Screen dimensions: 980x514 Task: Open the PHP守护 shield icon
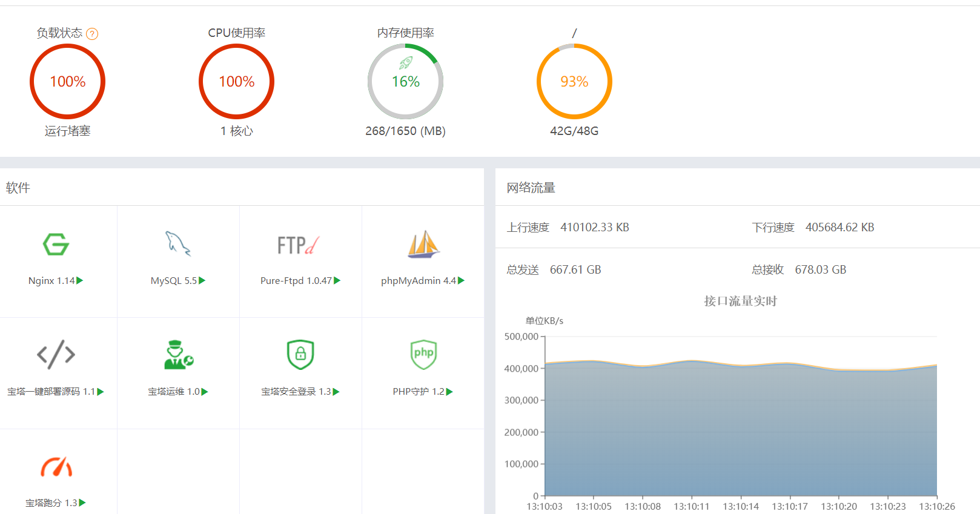423,354
